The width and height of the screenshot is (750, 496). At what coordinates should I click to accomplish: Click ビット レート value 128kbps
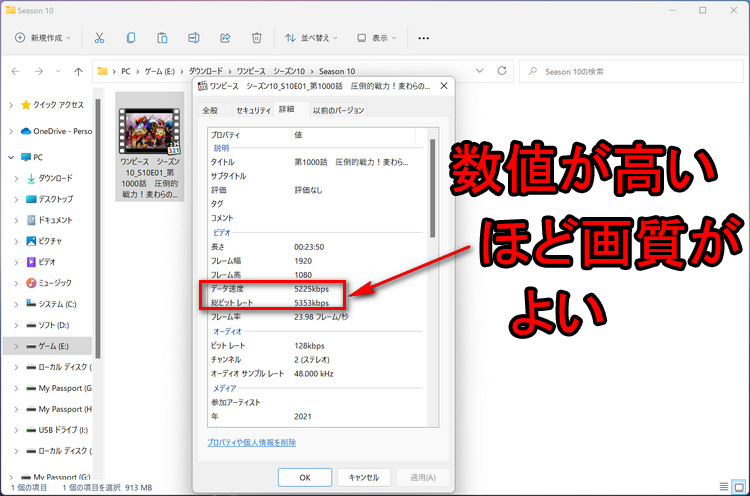[x=309, y=345]
